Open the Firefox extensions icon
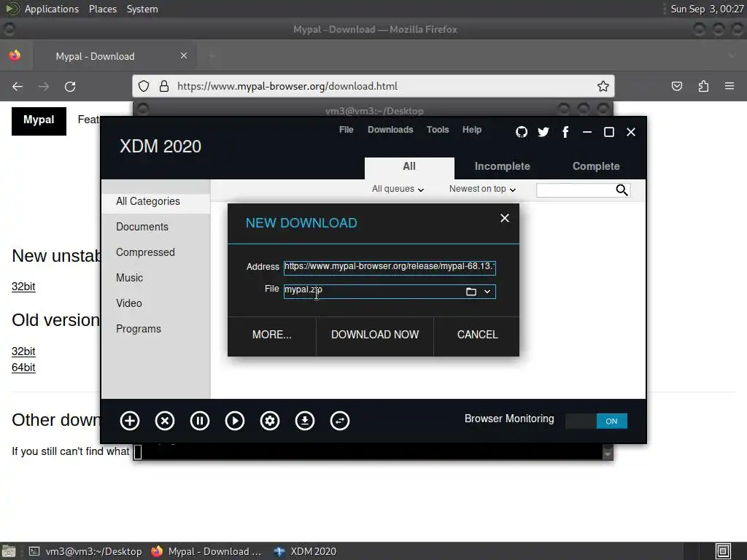The height and width of the screenshot is (560, 747). click(x=703, y=86)
